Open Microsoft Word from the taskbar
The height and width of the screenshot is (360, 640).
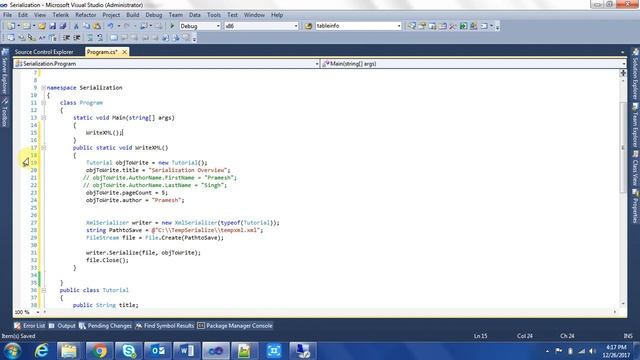[187, 351]
